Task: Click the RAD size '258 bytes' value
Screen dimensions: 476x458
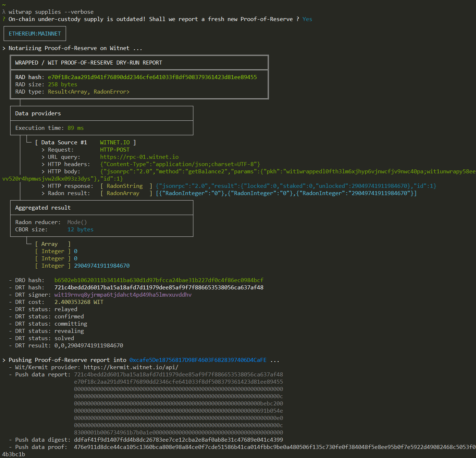Action: click(x=62, y=84)
